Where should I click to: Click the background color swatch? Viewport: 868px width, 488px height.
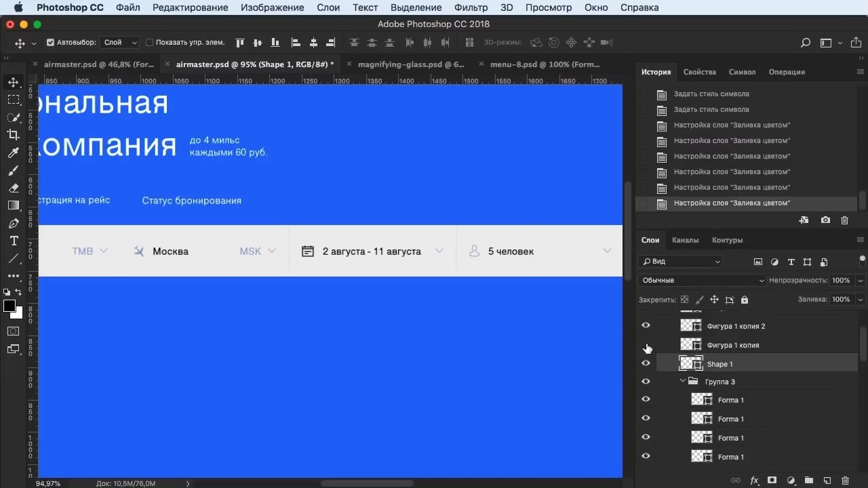(20, 315)
